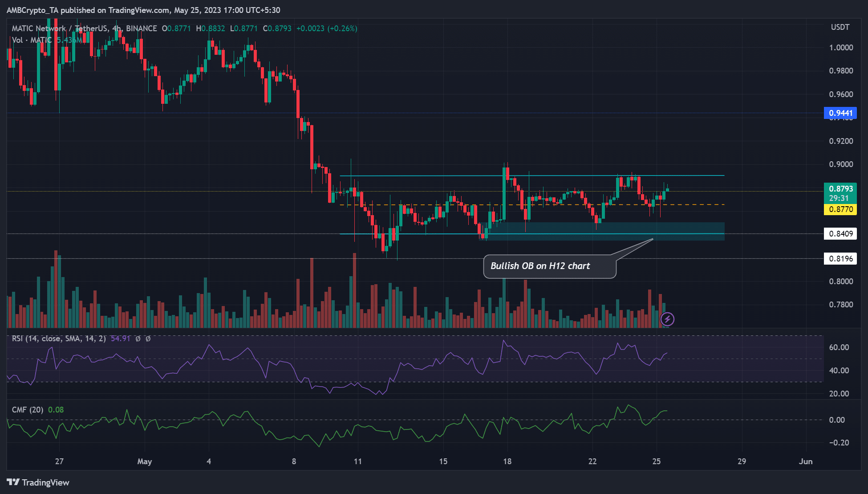
Task: Click the low value L0.8771
Action: click(x=244, y=29)
